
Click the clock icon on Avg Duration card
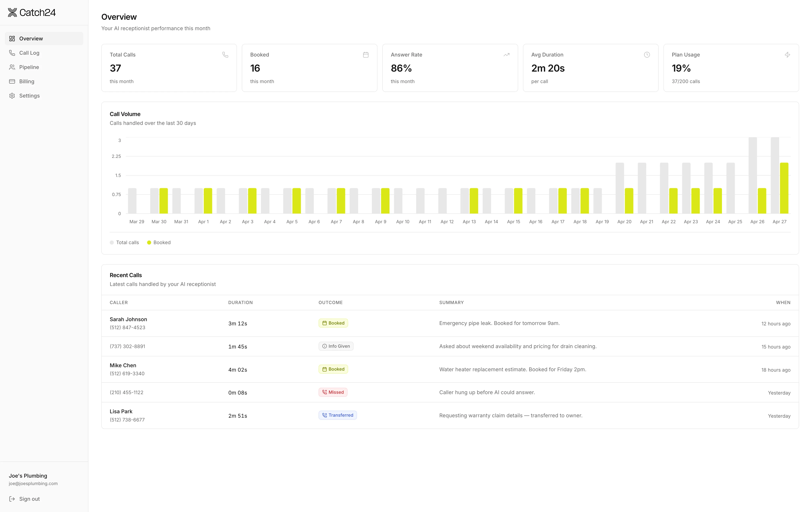click(x=647, y=54)
